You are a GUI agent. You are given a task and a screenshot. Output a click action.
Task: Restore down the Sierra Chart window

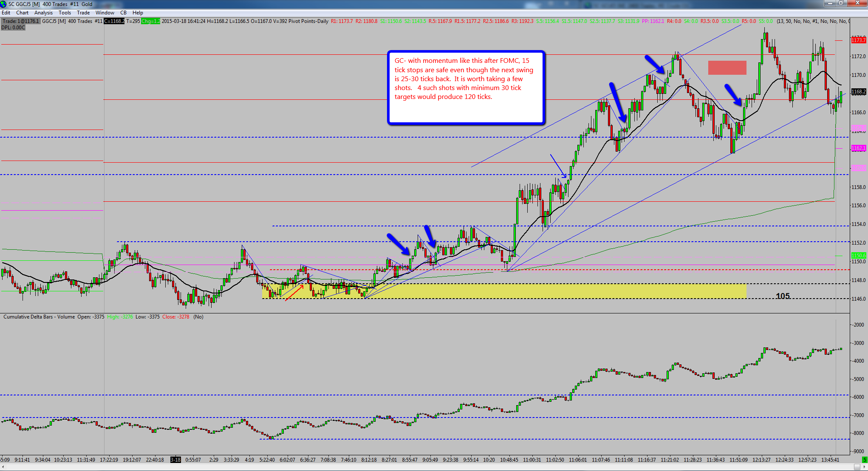841,3
